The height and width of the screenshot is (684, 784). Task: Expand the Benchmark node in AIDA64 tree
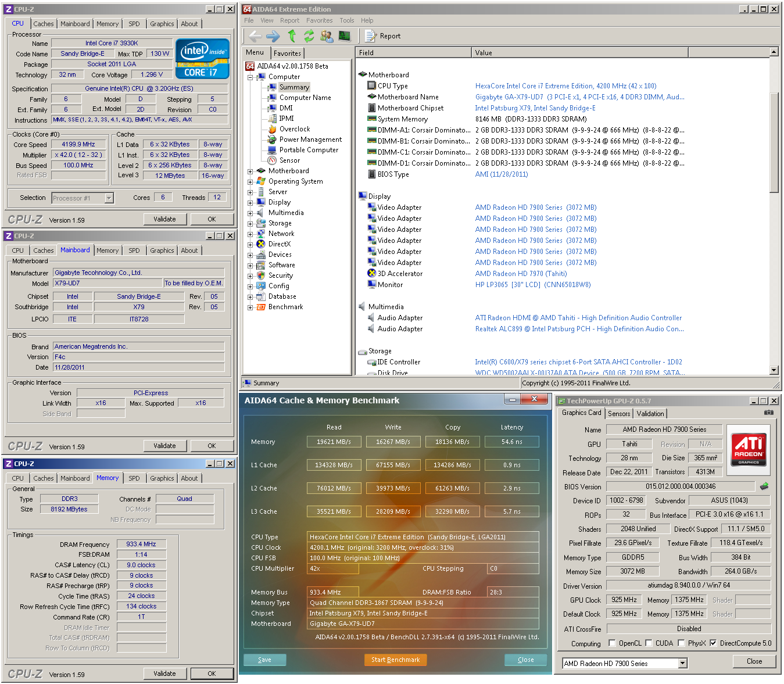tap(250, 307)
